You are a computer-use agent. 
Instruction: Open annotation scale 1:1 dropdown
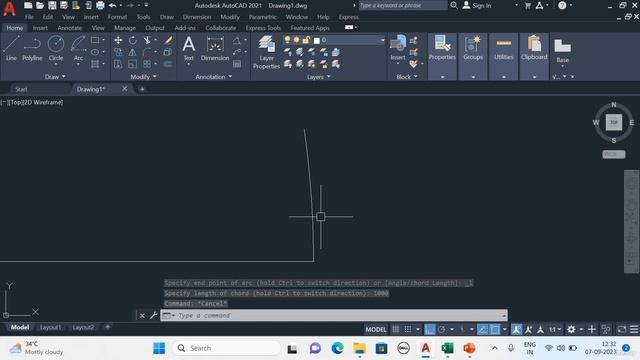point(555,329)
